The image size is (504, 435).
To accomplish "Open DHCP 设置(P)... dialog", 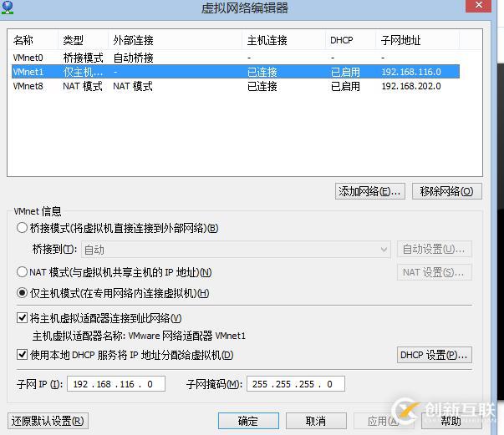I will click(435, 355).
